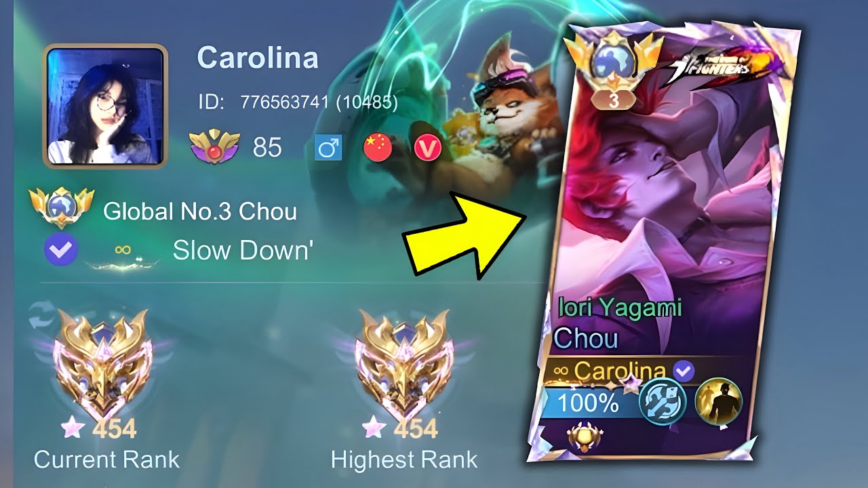Toggle the checkmark beside Carolina on card
Viewport: 868px width, 488px height.
(x=684, y=370)
